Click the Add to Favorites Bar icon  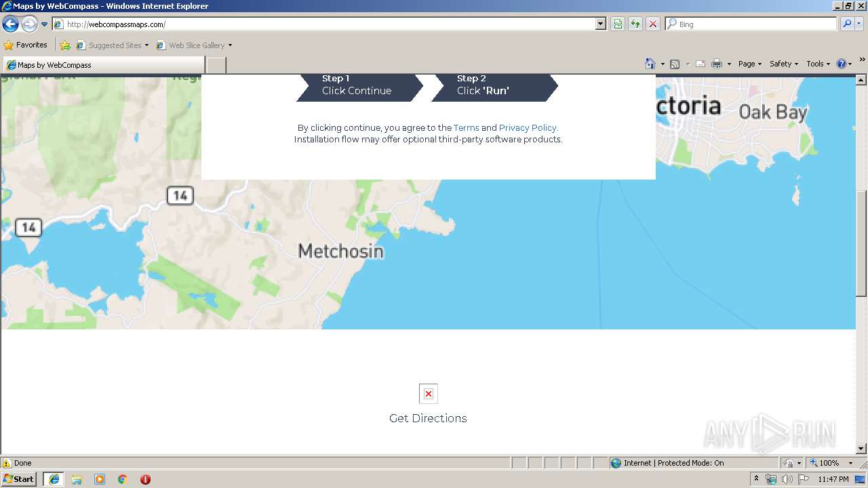coord(65,45)
